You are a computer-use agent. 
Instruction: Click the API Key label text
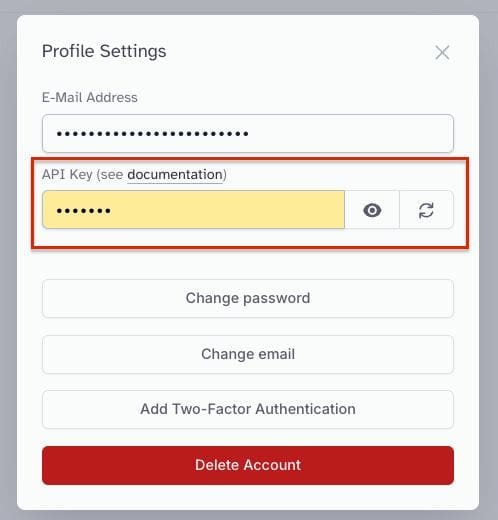click(x=67, y=175)
